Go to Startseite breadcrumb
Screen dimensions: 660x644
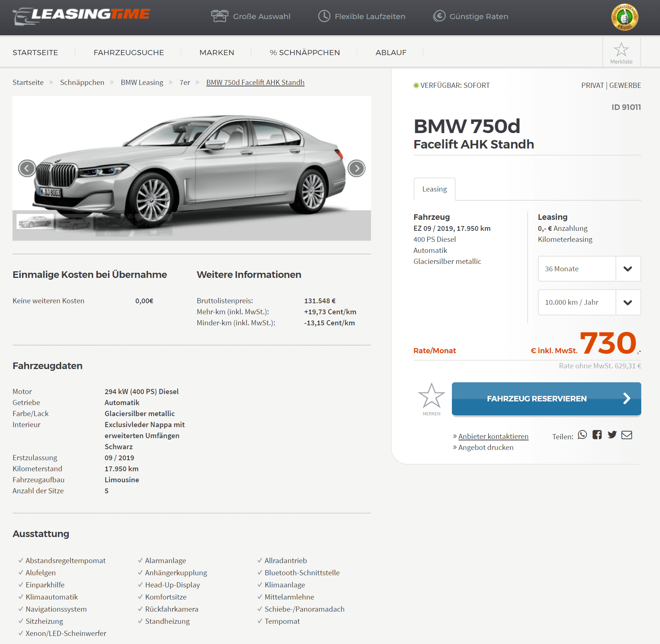tap(28, 82)
